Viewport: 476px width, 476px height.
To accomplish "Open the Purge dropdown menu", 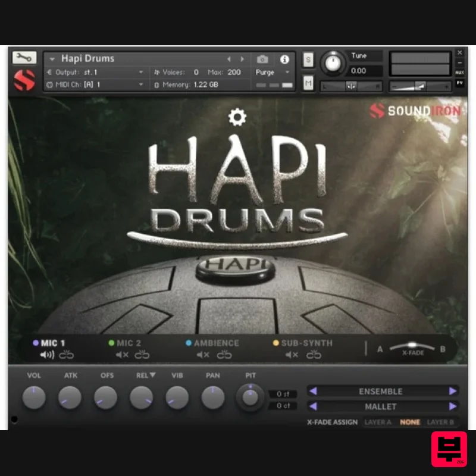I will 273,73.
